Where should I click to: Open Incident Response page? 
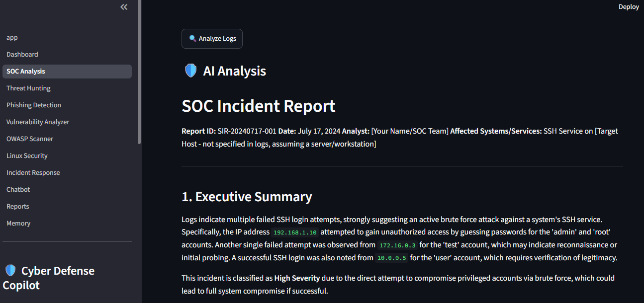67,173
